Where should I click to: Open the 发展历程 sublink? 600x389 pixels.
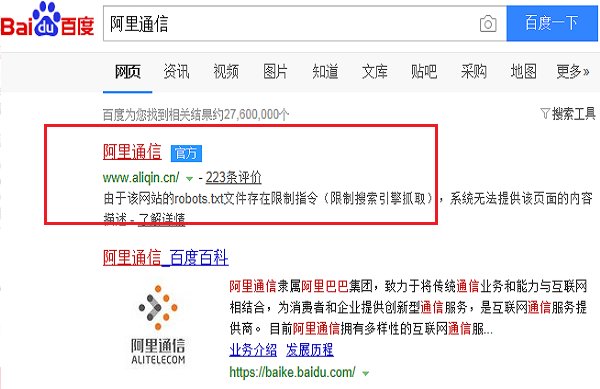point(310,350)
